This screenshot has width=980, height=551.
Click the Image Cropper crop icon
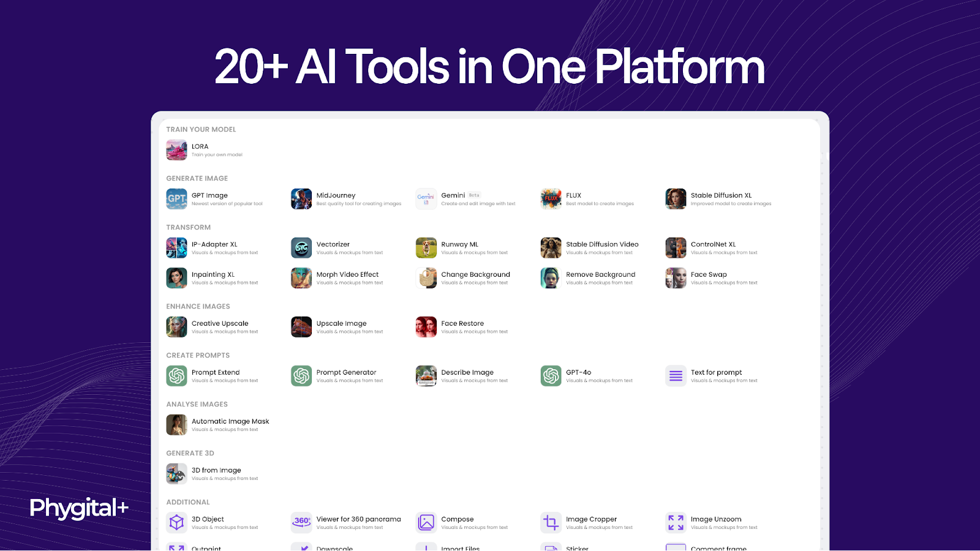(x=551, y=523)
